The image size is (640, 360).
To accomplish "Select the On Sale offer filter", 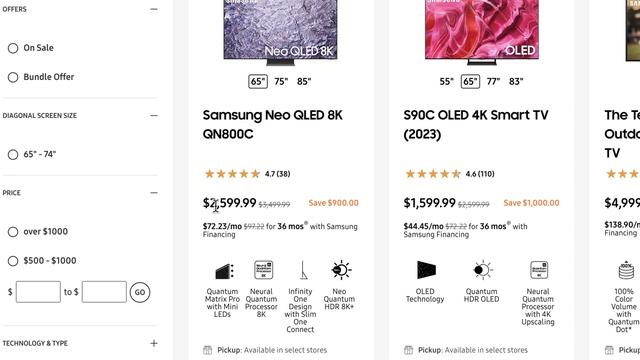I will coord(13,48).
